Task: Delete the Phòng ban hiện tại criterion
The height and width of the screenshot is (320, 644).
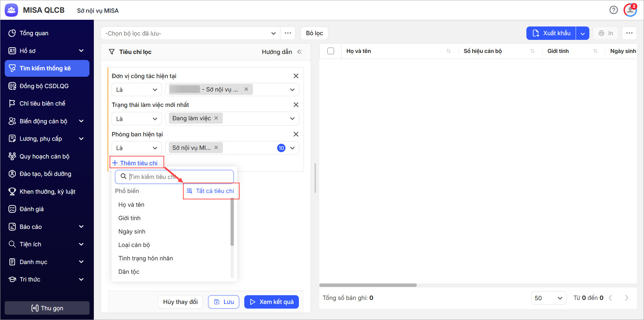Action: pos(296,134)
